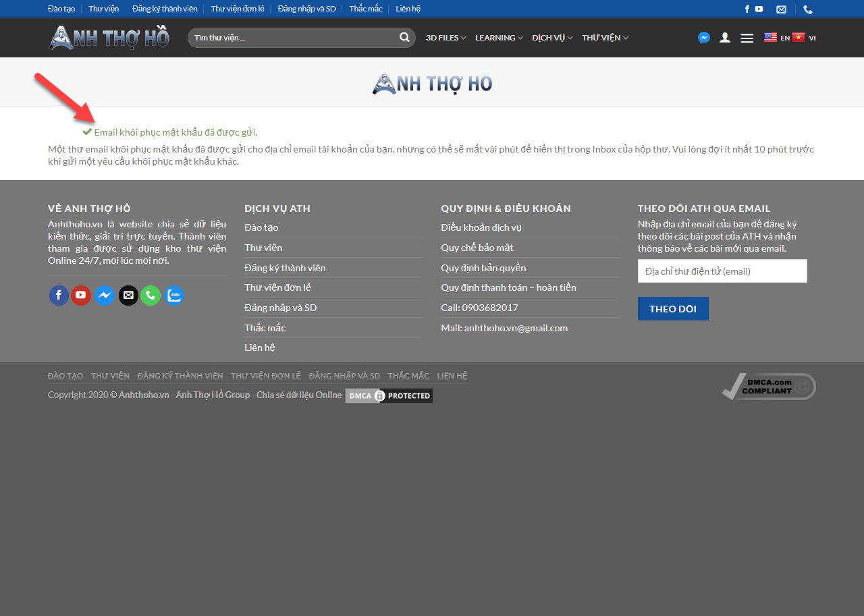Open Quy chế bảo mật link
The width and height of the screenshot is (864, 616).
477,248
